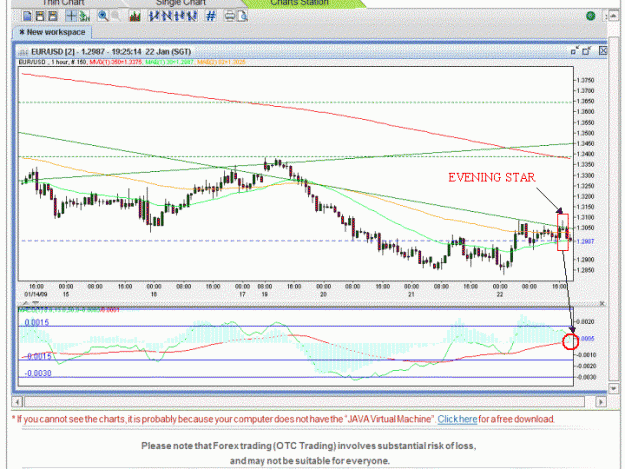Click the -0.0030 MACD level label
This screenshot has height=469, width=625.
tap(38, 373)
